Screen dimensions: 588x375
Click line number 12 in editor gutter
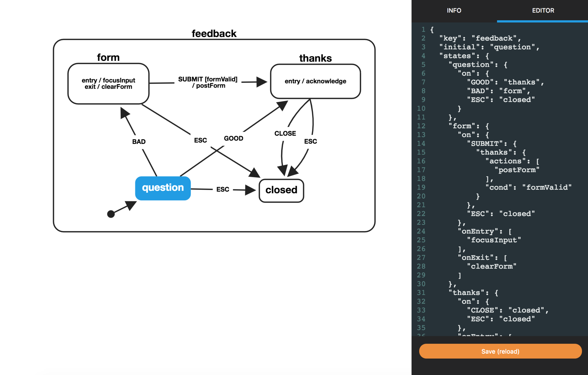click(421, 126)
